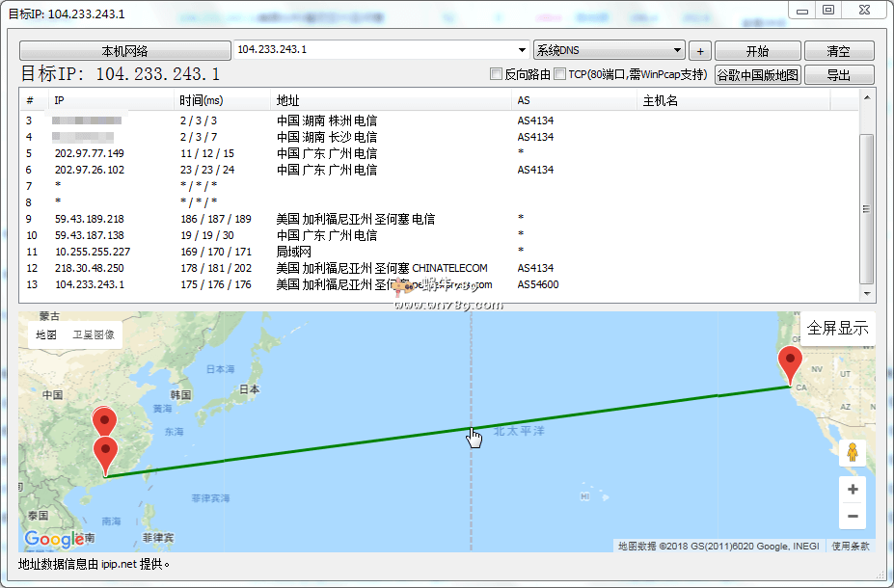Zoom out the map with minus button
The height and width of the screenshot is (588, 894).
click(852, 517)
